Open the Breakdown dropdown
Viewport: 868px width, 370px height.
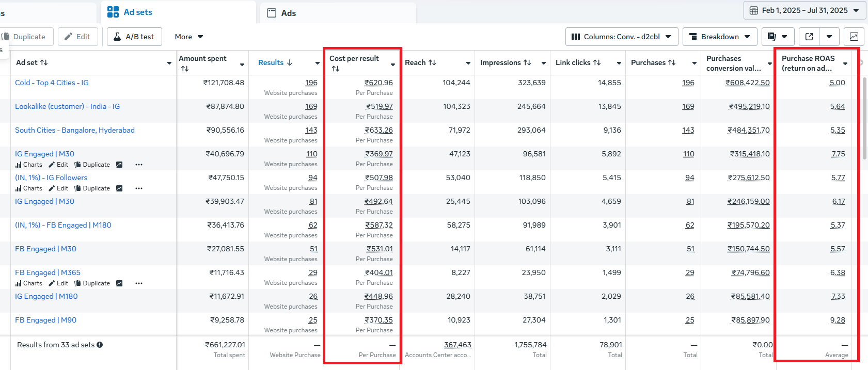point(719,37)
